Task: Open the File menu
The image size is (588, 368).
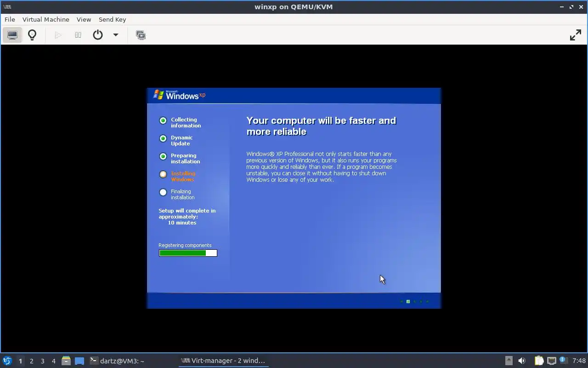Action: pos(10,19)
